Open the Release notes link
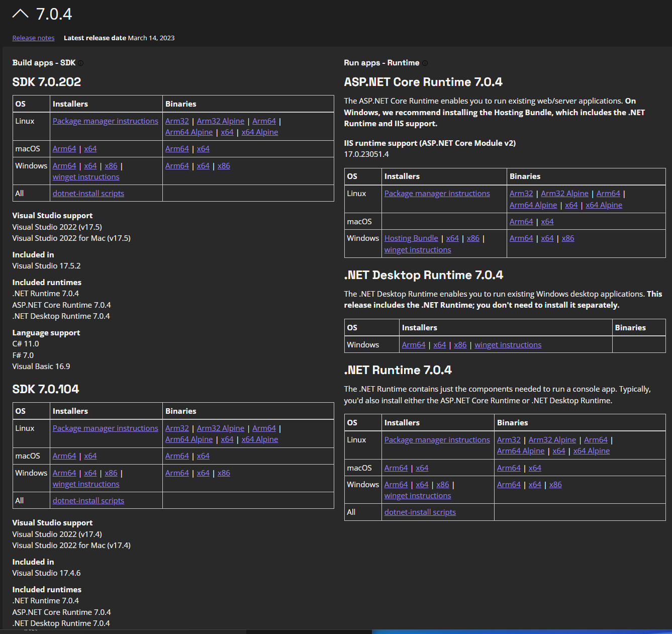Screen dimensions: 672x634 pyautogui.click(x=33, y=38)
